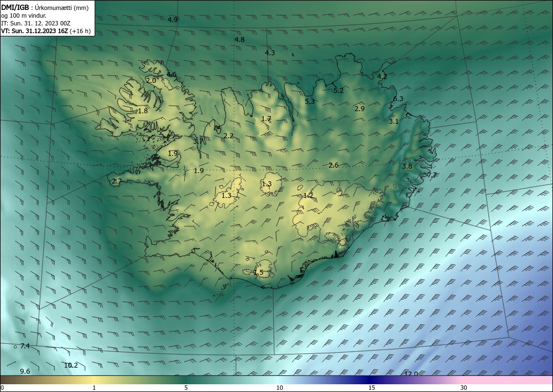Viewport: 553px width, 392px height.
Task: Click the 'IT: Sun. 31. 12. 2023 00Z' line
Action: coord(36,23)
